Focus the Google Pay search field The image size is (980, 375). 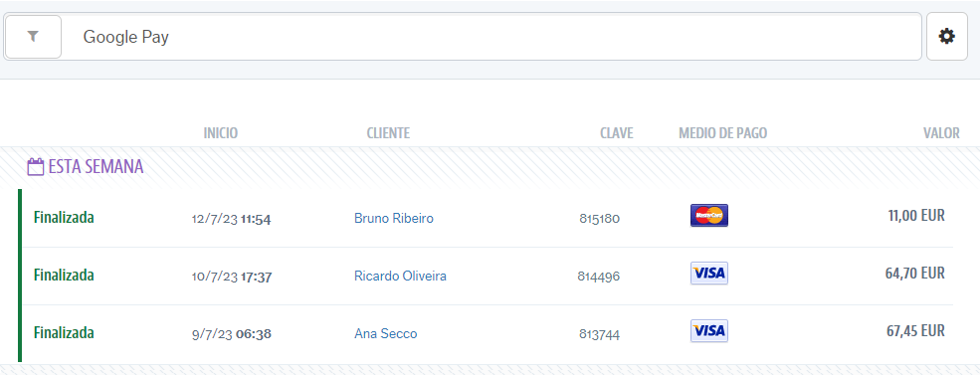coord(491,37)
